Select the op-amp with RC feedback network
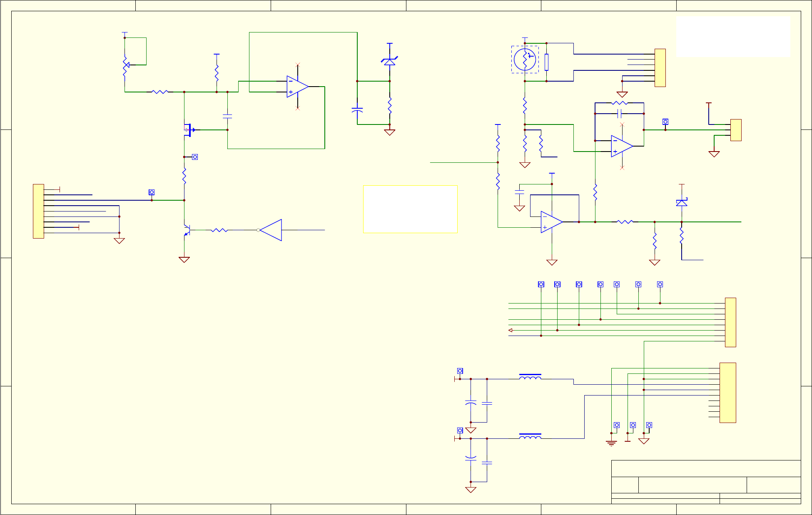This screenshot has width=812, height=515. pyautogui.click(x=622, y=146)
